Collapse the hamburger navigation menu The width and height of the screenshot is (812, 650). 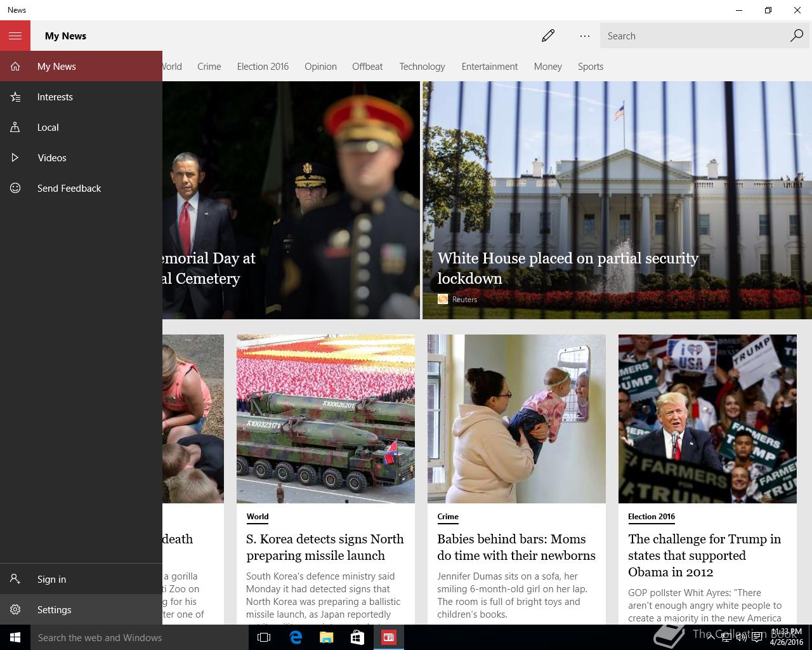click(15, 36)
